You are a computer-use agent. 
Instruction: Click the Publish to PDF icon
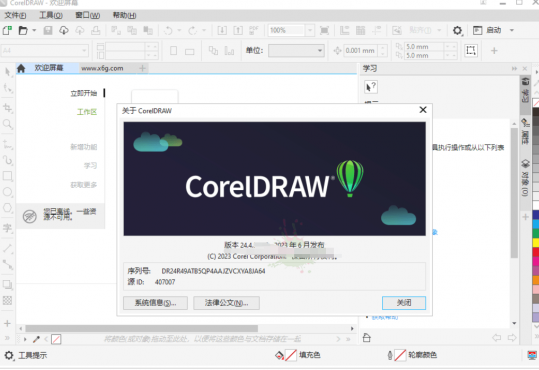click(254, 31)
